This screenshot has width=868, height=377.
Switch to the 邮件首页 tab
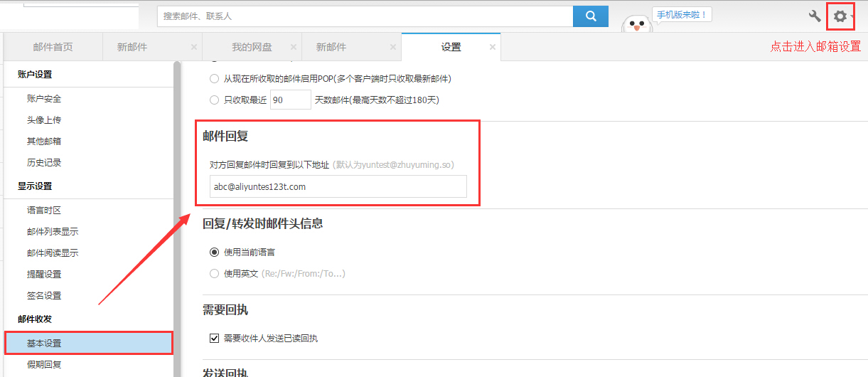[53, 47]
